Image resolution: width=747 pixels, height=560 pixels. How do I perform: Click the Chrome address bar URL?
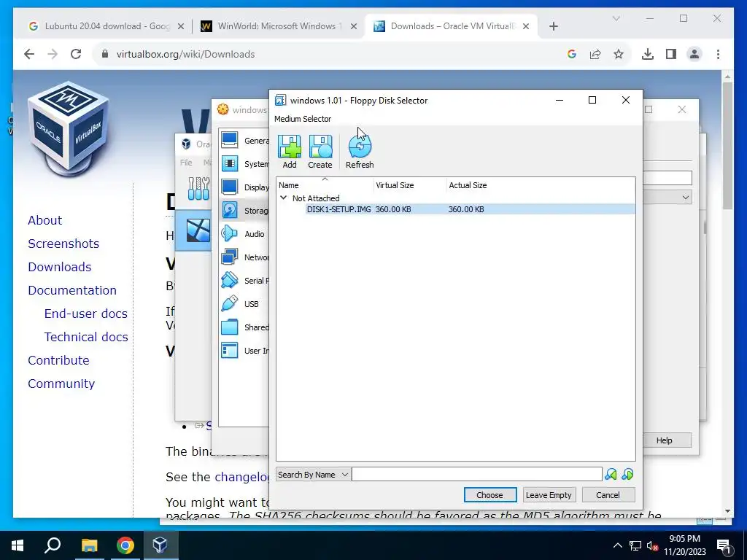185,54
